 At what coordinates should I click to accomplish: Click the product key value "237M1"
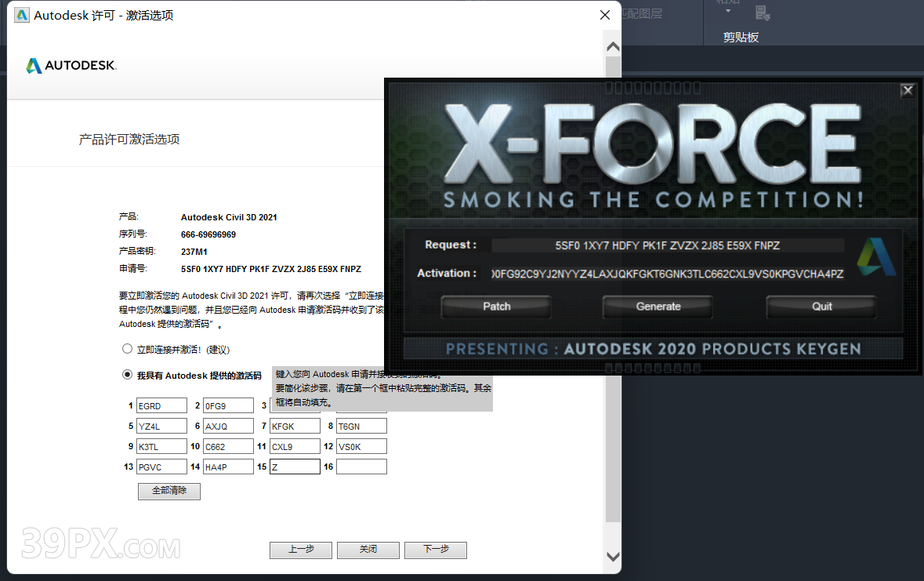click(194, 251)
